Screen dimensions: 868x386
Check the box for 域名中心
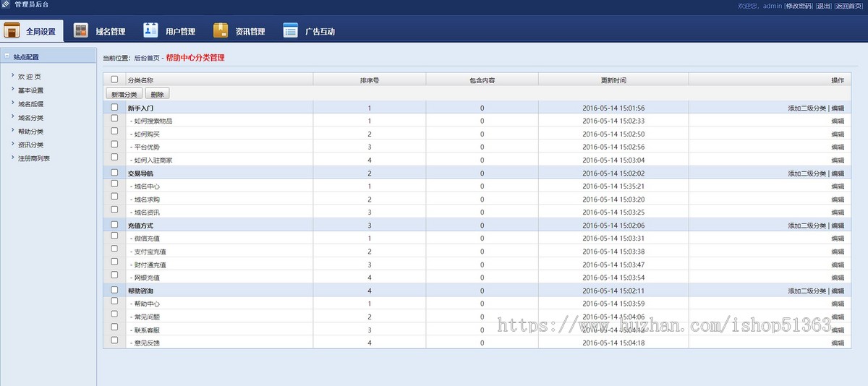coord(114,184)
